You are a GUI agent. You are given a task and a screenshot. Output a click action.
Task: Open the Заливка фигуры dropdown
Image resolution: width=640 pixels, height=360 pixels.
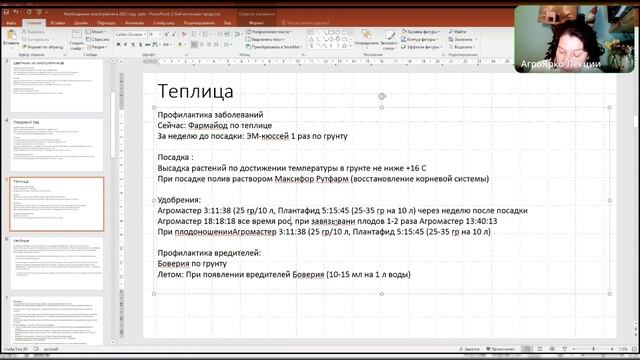420,31
